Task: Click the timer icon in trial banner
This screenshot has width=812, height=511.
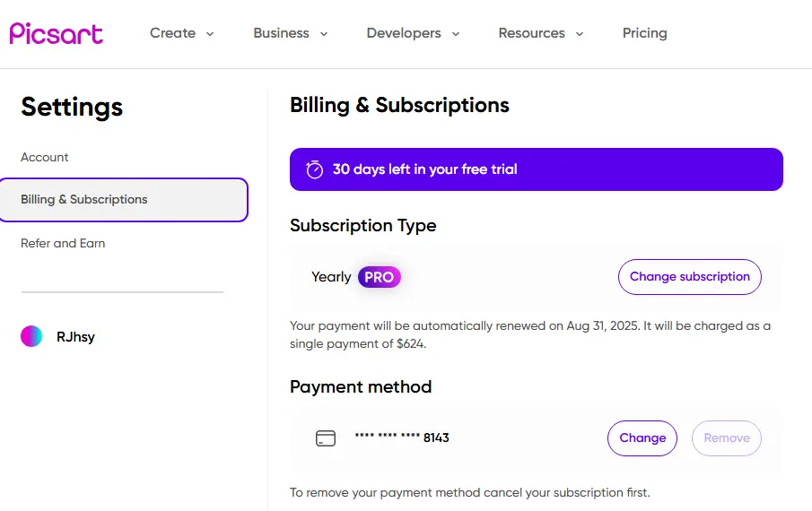Action: click(314, 169)
